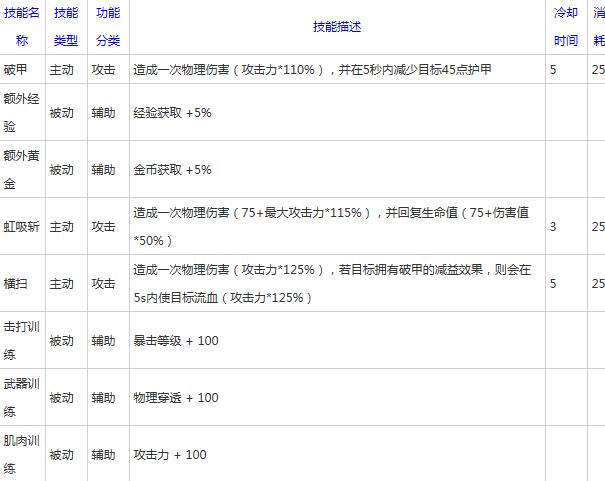605x481 pixels.
Task: Click the 暴击等级 + 100 description
Action: tap(176, 341)
